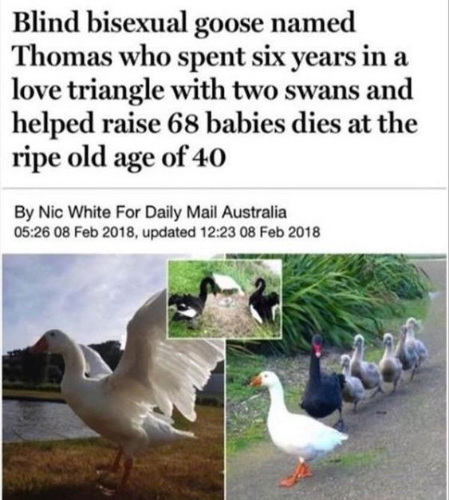The height and width of the screenshot is (500, 449).
Task: Click the black swan behind the white goose
Action: [x=323, y=383]
